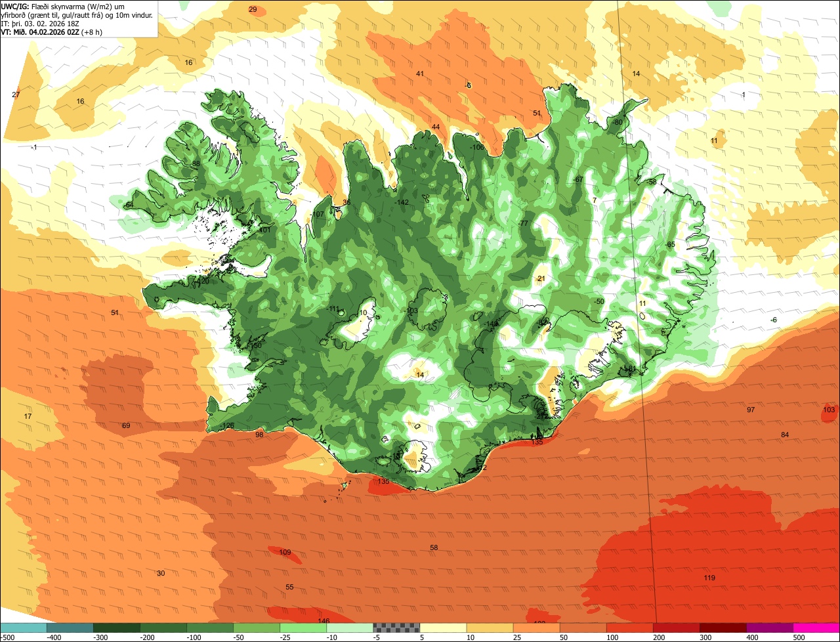Click the '30' value over the sea
The height and width of the screenshot is (642, 840).
pos(161,574)
